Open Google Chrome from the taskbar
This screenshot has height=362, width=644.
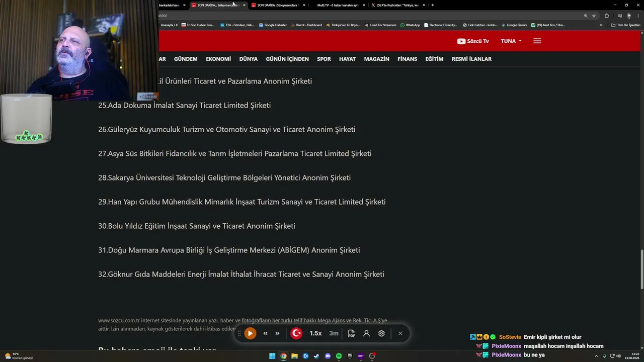283,356
